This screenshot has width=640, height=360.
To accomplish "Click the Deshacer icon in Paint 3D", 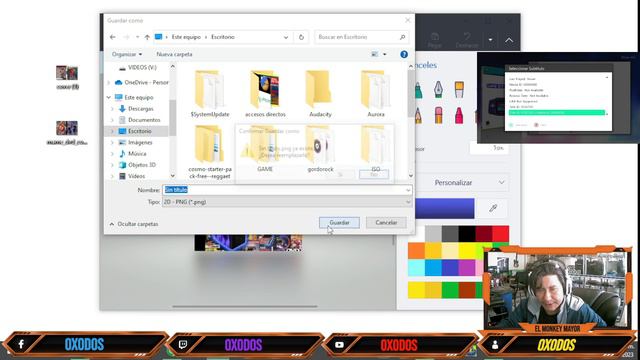I will coord(467,40).
